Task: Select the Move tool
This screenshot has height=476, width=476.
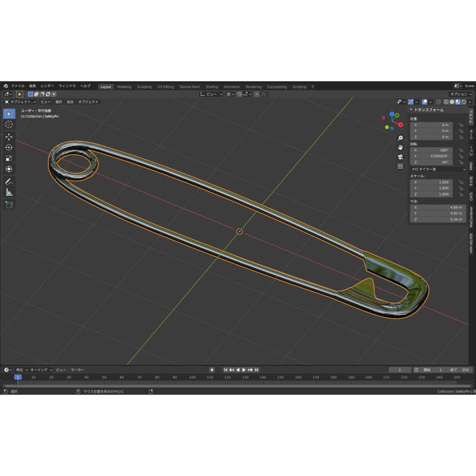Action: (x=9, y=137)
